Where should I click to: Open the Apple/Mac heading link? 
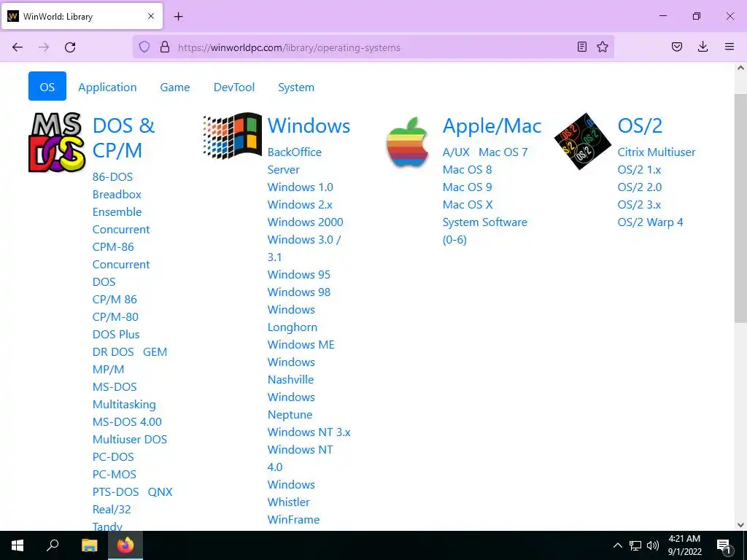(x=492, y=125)
